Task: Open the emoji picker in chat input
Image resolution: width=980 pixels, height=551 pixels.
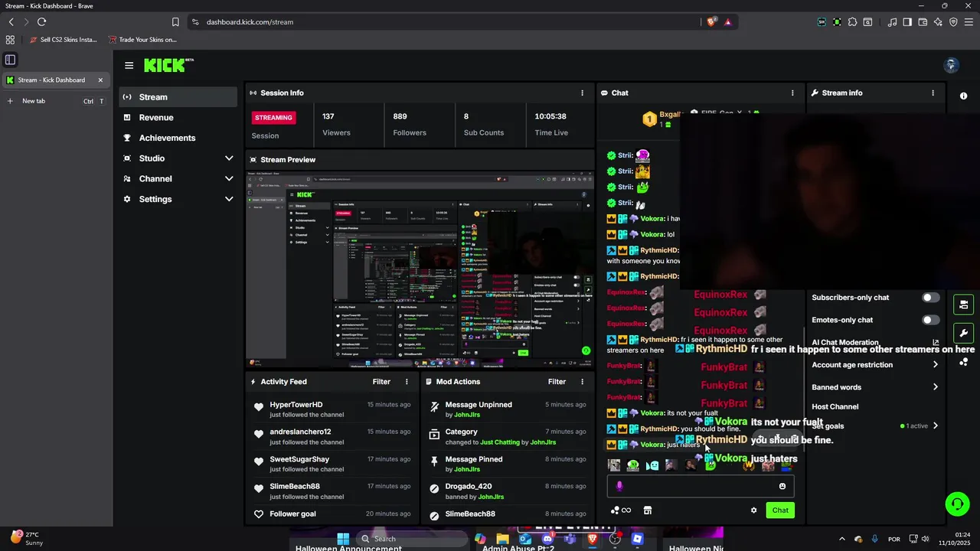Action: [782, 486]
